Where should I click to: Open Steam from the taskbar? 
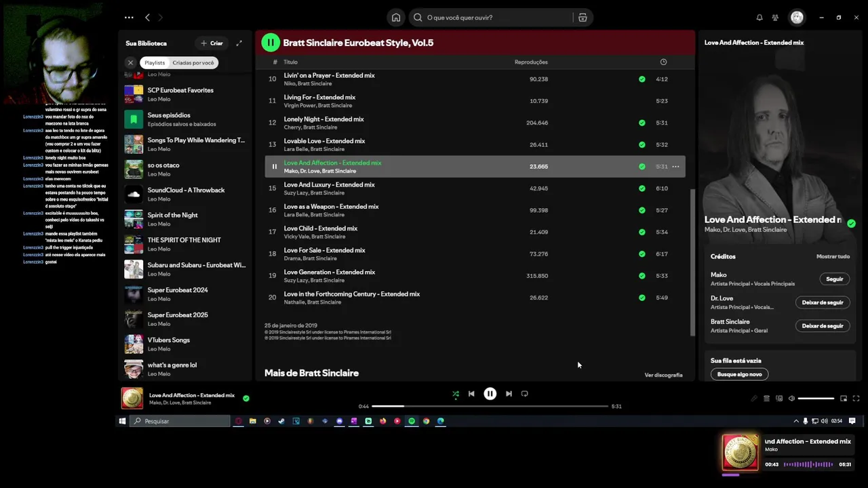[281, 421]
